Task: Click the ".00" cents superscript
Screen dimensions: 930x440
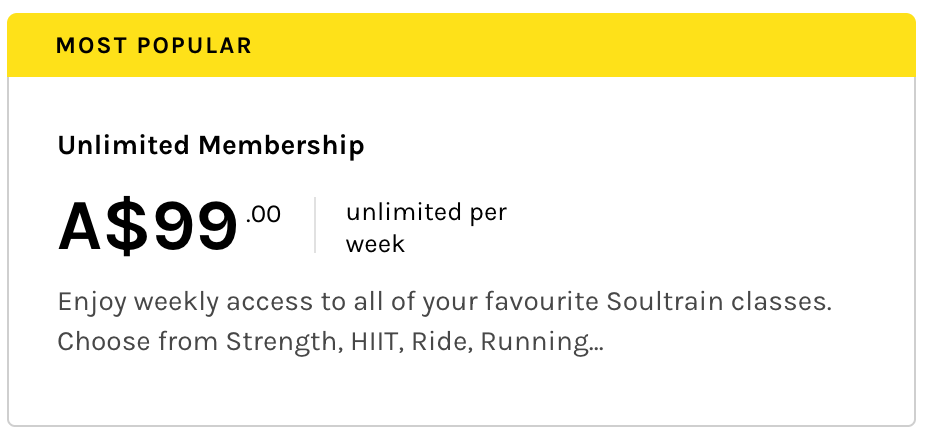Action: point(263,213)
